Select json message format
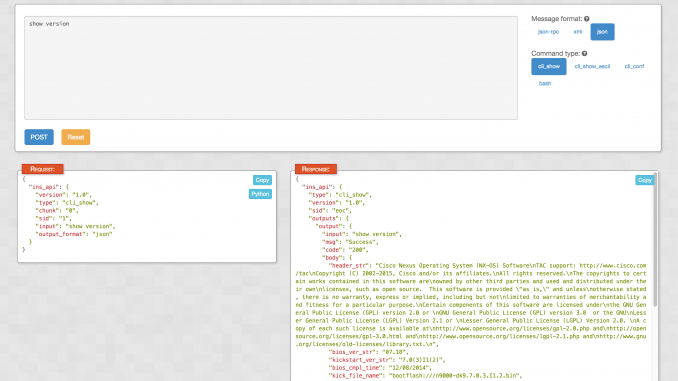The image size is (678, 381). pyautogui.click(x=602, y=32)
